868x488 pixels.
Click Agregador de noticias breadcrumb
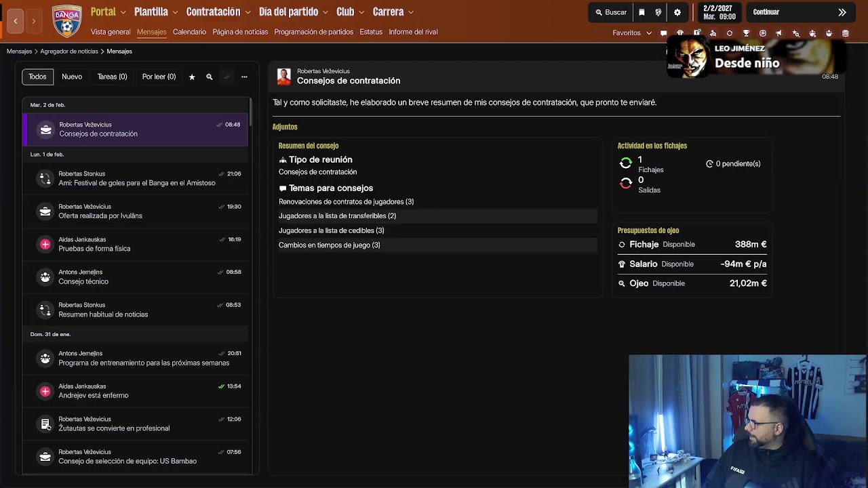[x=69, y=52]
